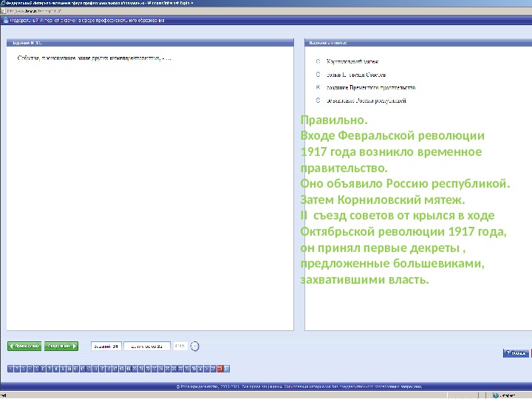Click the round clock timer icon
Viewport: 532px width, 399px height.
(195, 347)
